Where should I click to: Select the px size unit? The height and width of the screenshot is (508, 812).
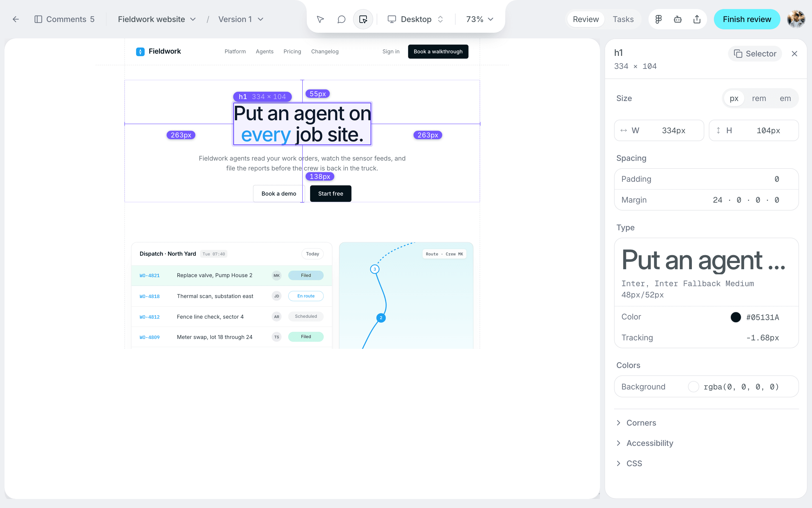coord(734,98)
